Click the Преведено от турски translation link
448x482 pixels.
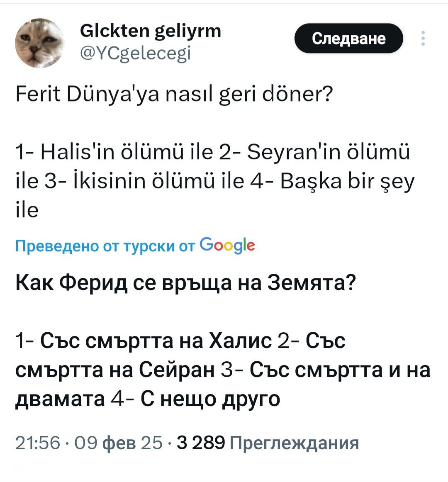95,246
